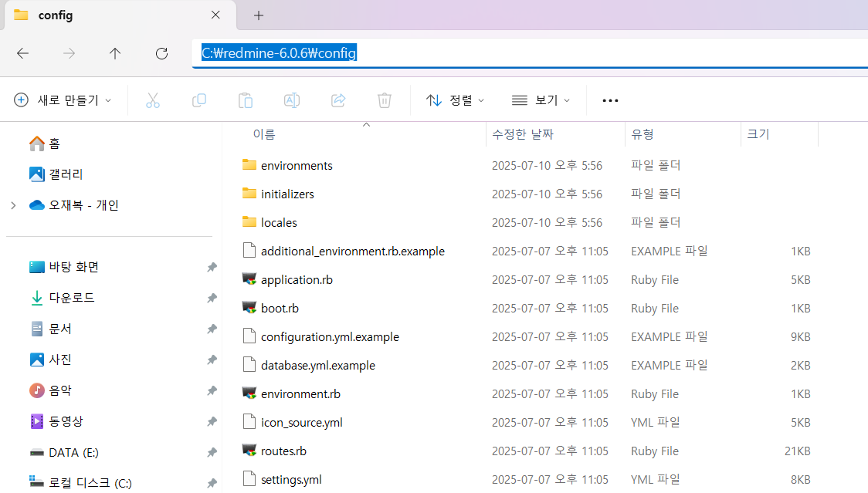The width and height of the screenshot is (868, 493).
Task: Show more options via three-dot menu
Action: tap(610, 100)
